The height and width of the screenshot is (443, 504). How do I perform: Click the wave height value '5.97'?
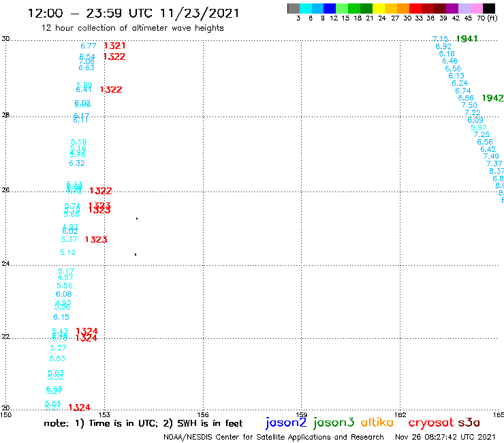coord(479,127)
